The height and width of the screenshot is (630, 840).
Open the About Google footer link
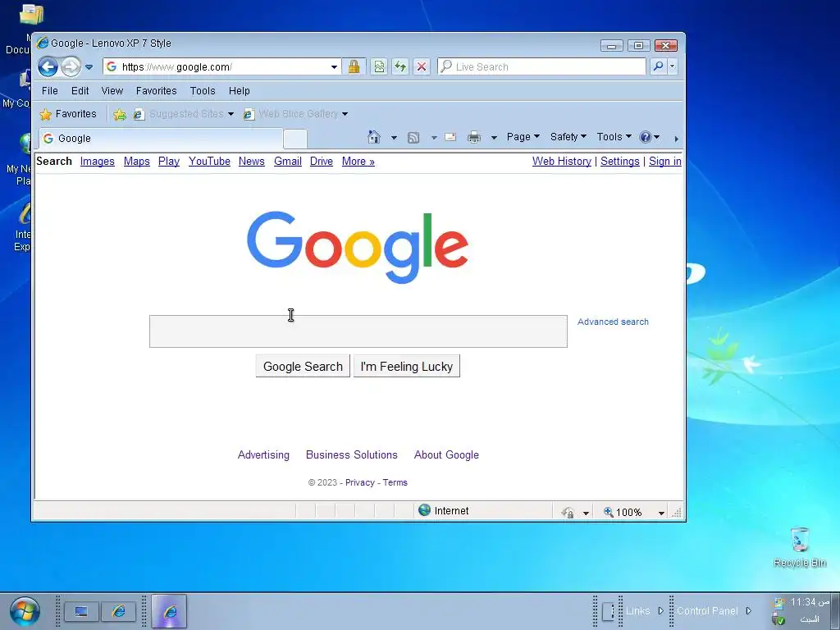(x=446, y=454)
